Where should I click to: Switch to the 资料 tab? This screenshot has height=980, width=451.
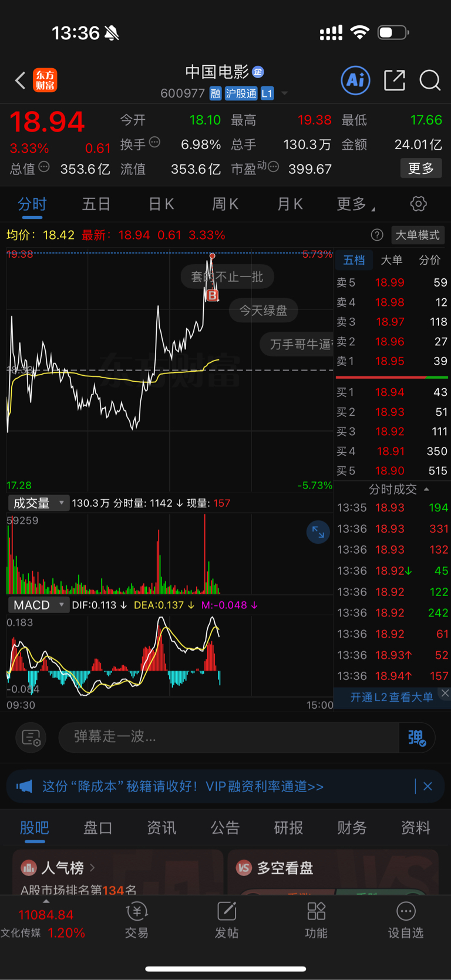[x=415, y=828]
